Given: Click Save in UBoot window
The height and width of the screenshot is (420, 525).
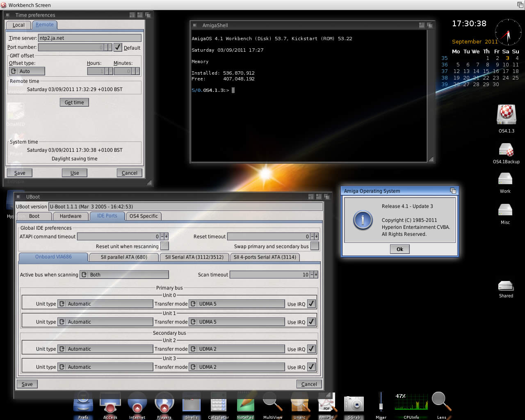Looking at the screenshot, I should (27, 384).
